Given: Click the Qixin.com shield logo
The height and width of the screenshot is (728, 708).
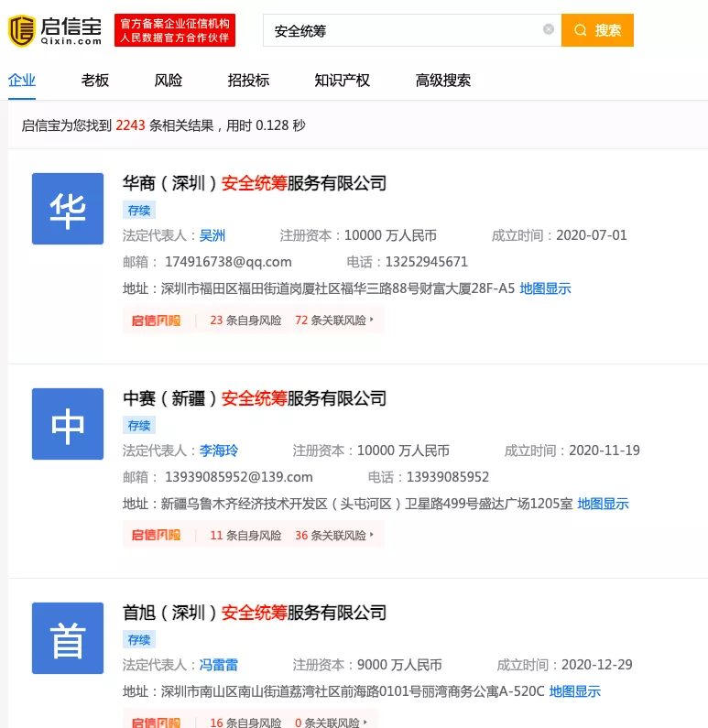Looking at the screenshot, I should pos(22,30).
